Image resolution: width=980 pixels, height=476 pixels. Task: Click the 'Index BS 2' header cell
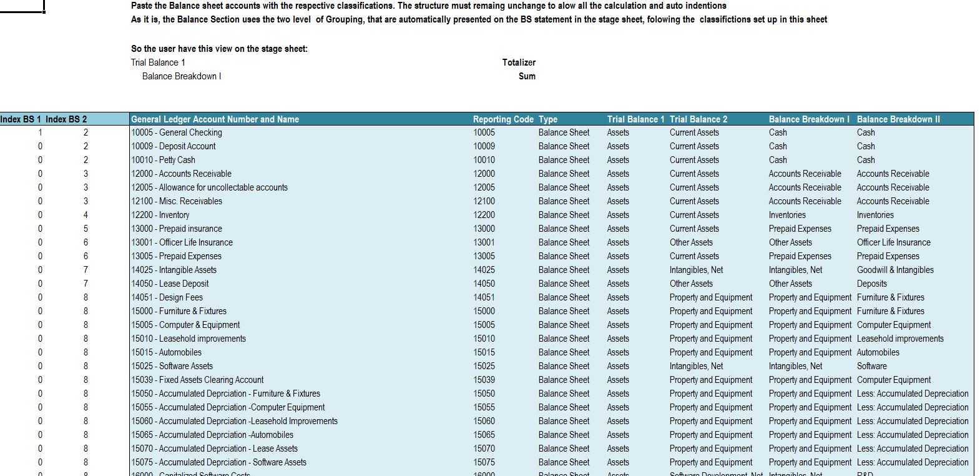pyautogui.click(x=66, y=119)
